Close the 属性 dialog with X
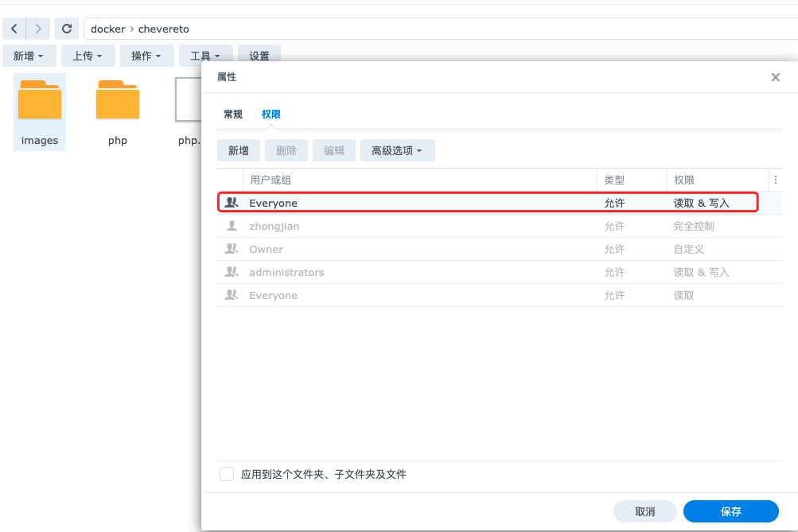 coord(775,77)
